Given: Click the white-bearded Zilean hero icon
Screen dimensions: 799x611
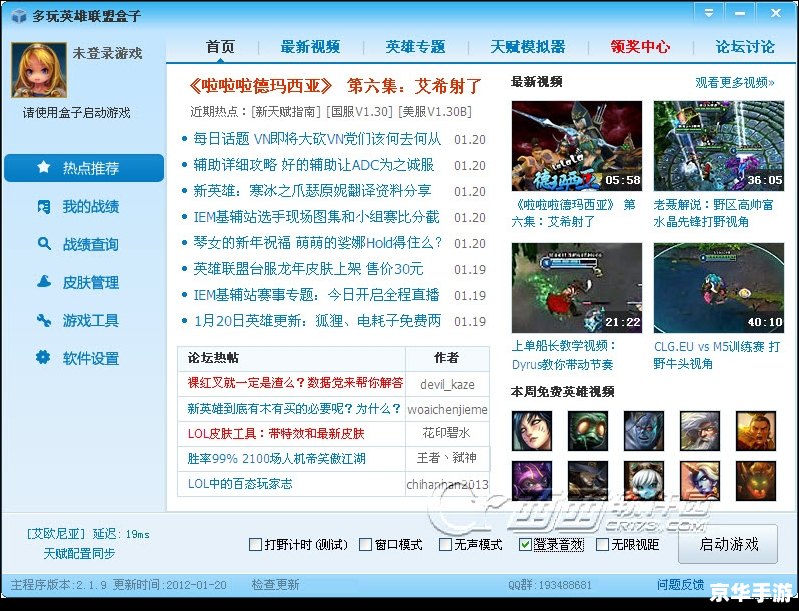Looking at the screenshot, I should 700,431.
